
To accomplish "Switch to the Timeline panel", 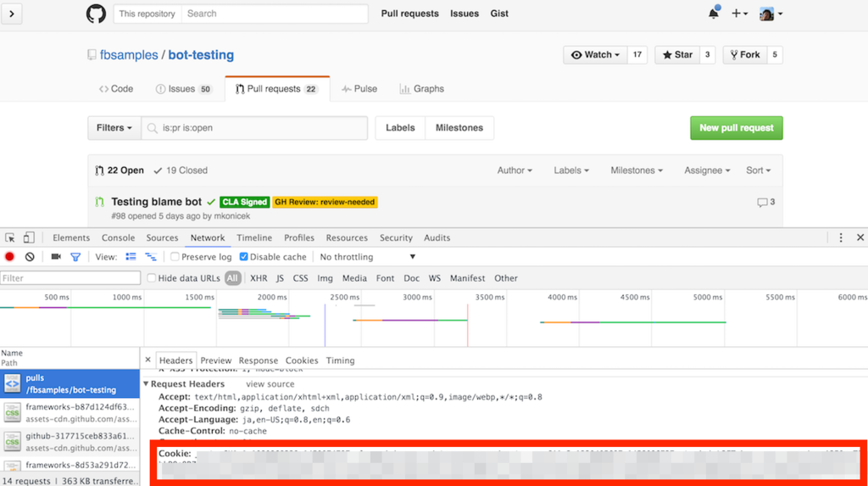I will point(254,237).
